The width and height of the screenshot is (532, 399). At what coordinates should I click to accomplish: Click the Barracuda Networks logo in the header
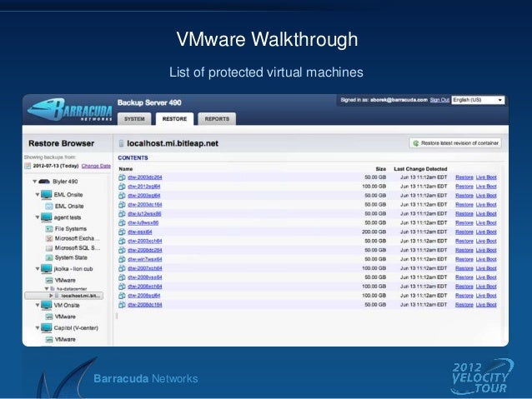(70, 109)
